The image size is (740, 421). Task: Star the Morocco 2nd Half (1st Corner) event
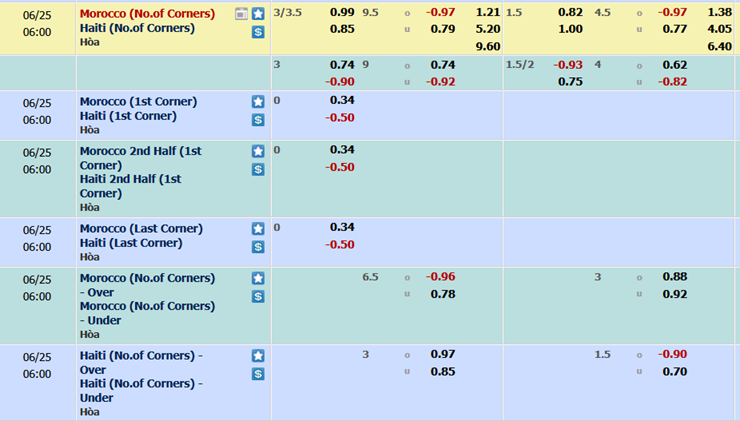pos(258,151)
